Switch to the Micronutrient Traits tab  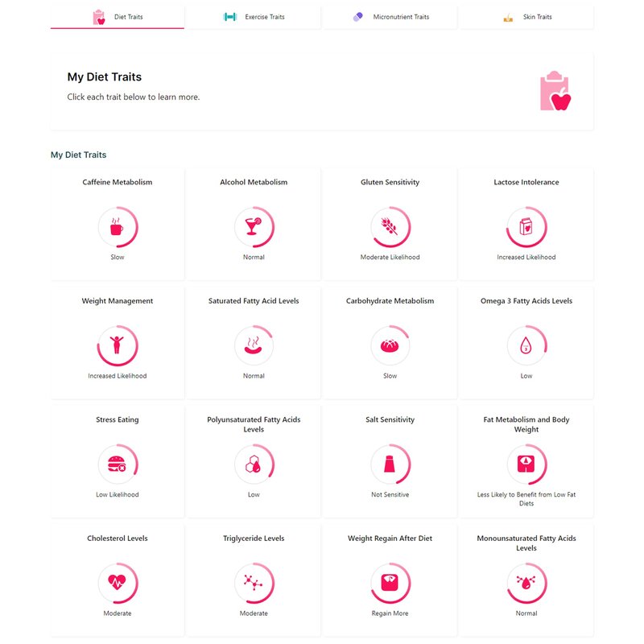[x=390, y=17]
